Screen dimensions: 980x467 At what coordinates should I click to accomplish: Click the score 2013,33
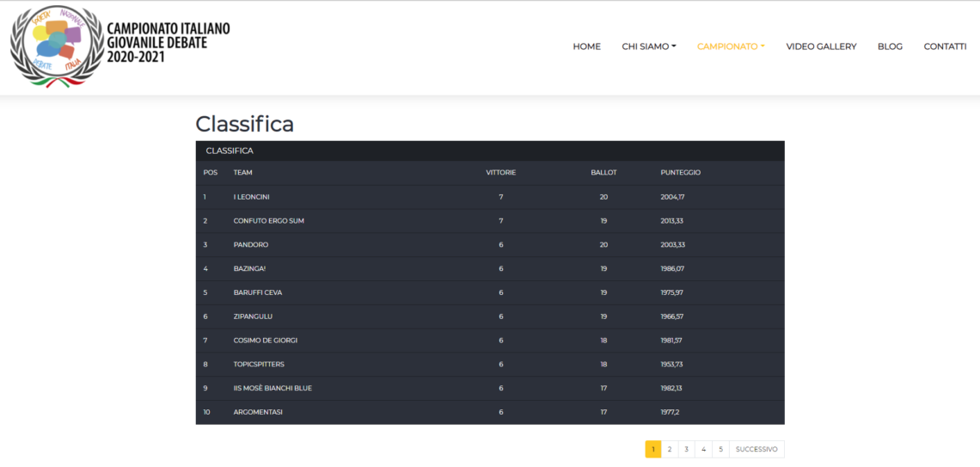[672, 221]
